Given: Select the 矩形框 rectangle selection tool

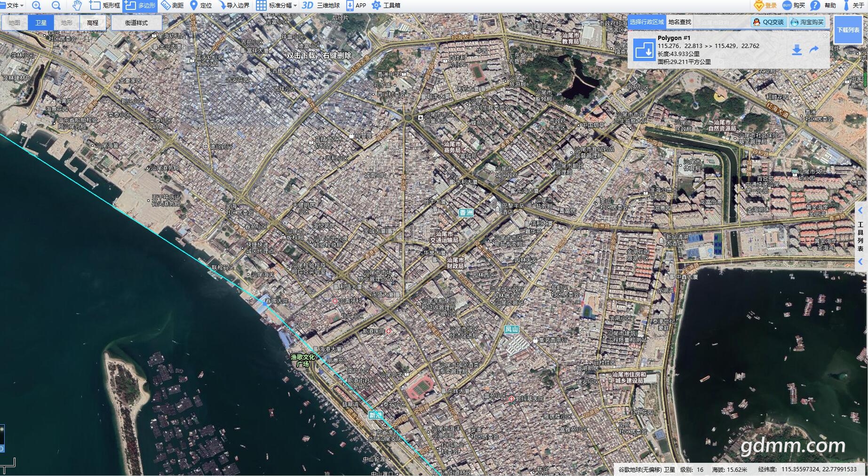Looking at the screenshot, I should point(105,6).
